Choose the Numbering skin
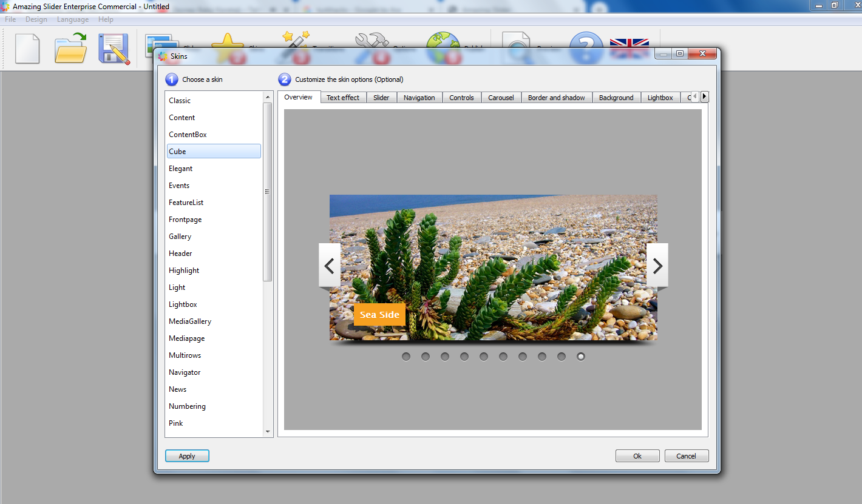This screenshot has height=504, width=862. [x=214, y=406]
